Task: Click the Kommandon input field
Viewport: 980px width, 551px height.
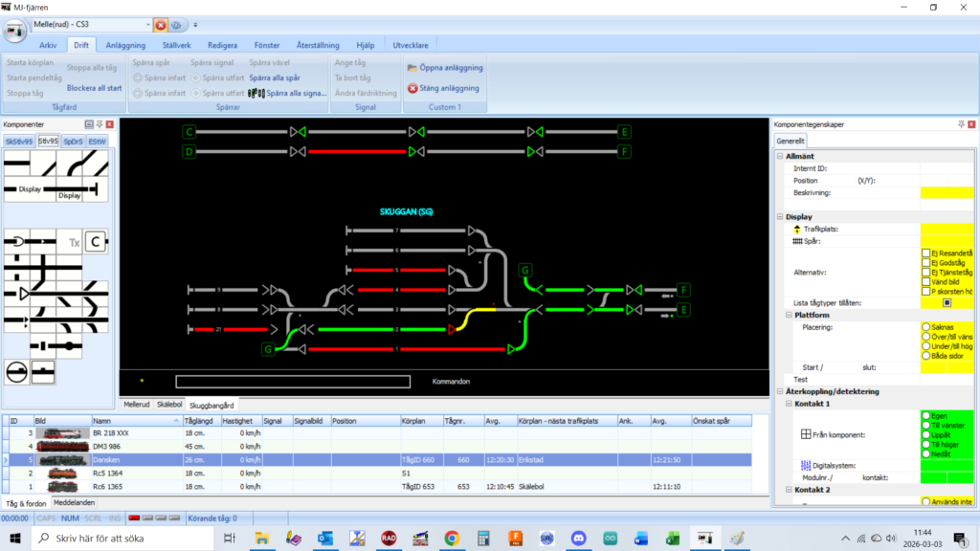Action: click(x=293, y=382)
